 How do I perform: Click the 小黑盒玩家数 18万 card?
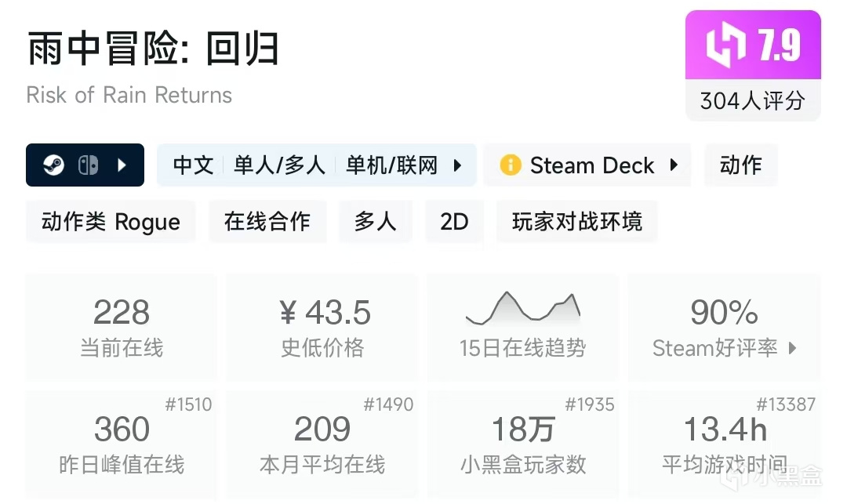[522, 444]
